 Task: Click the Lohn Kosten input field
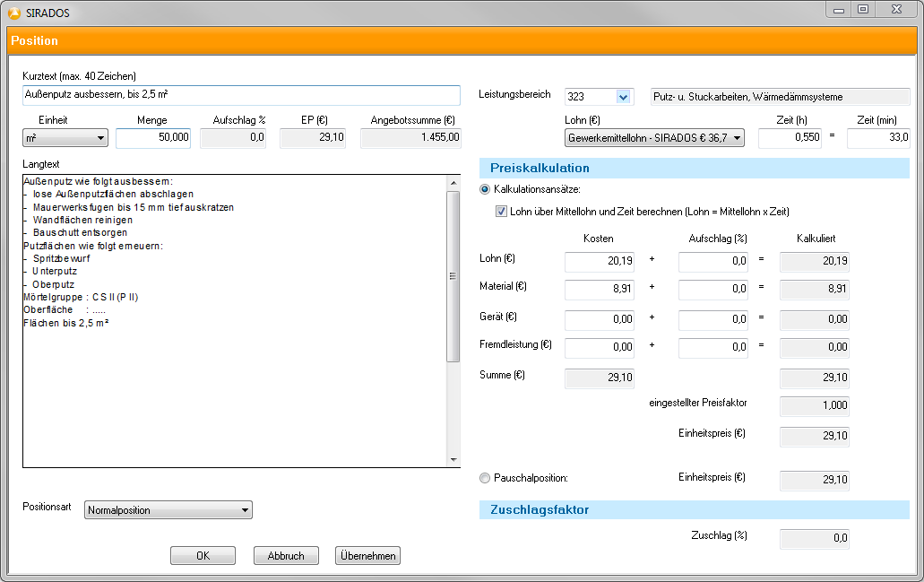pyautogui.click(x=600, y=263)
